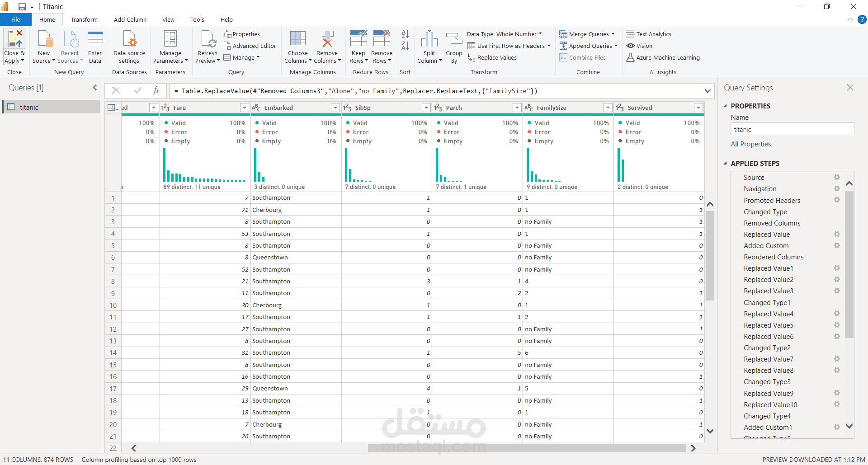Click the Text Analytics icon
Screen dimensions: 868x465
[631, 34]
